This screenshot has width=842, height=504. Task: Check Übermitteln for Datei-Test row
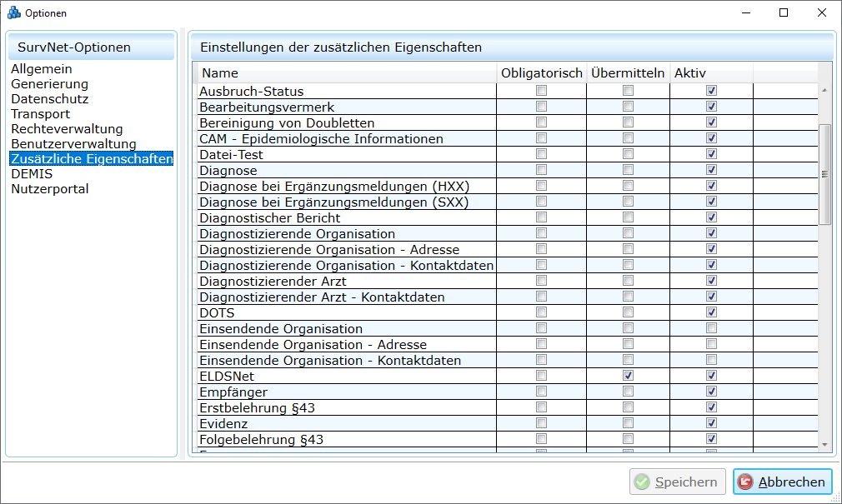point(628,154)
